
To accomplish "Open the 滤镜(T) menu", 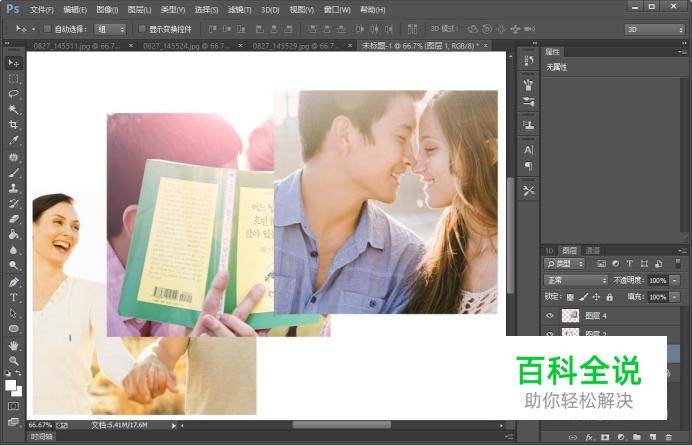I will (x=239, y=10).
